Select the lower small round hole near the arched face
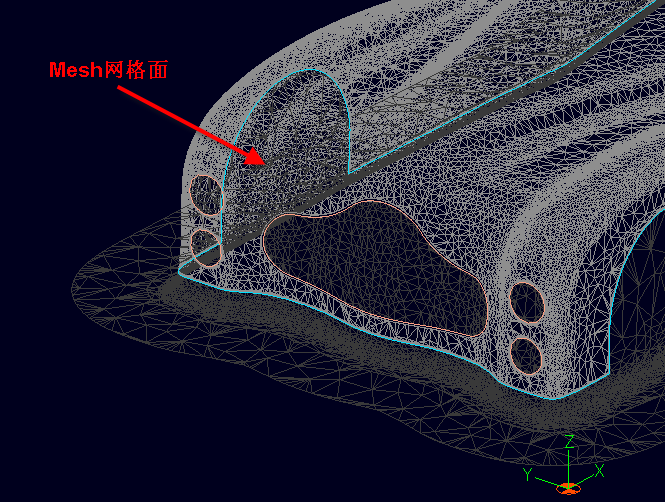665x502 pixels. (x=206, y=248)
